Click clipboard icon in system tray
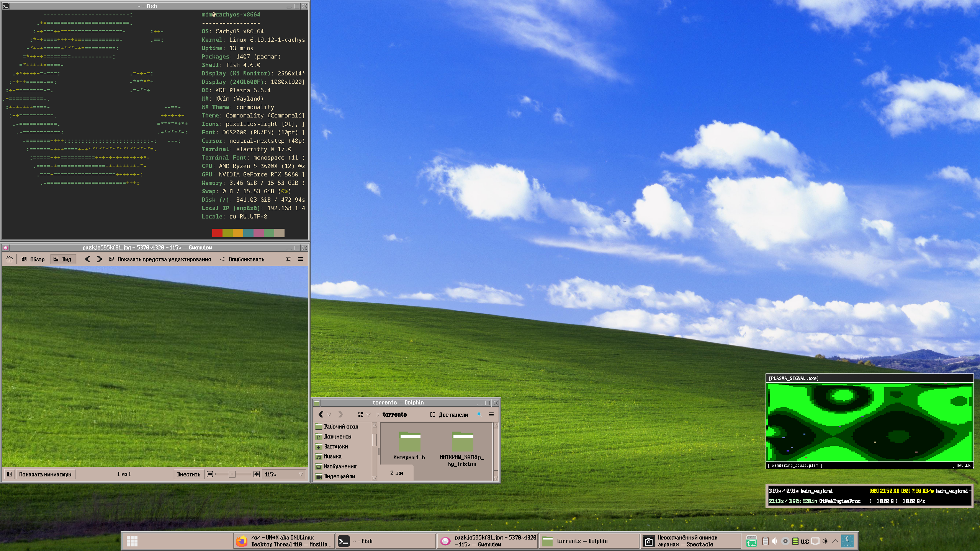 pyautogui.click(x=765, y=541)
